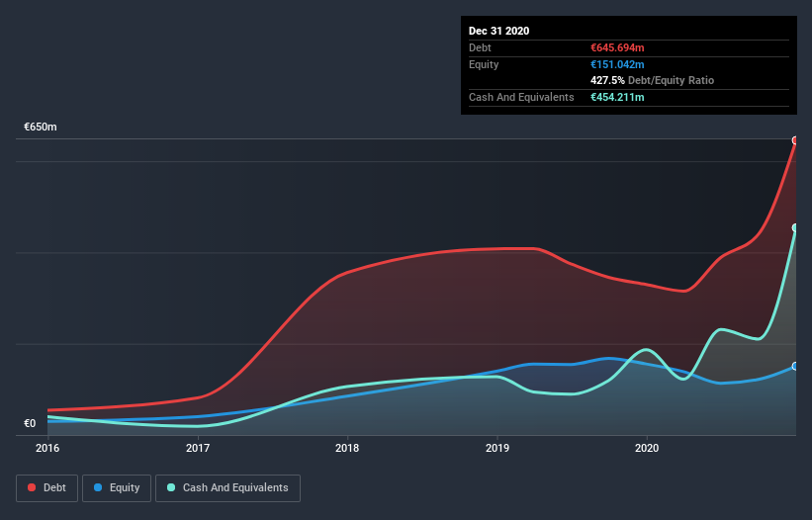Click the 2018 x-axis label
The width and height of the screenshot is (812, 520).
347,448
